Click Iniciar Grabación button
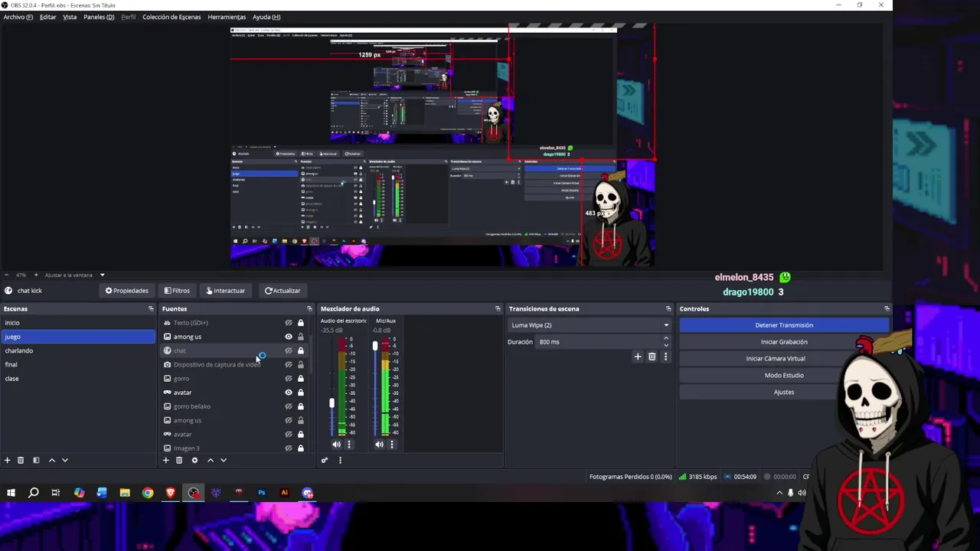The height and width of the screenshot is (551, 980). point(784,342)
